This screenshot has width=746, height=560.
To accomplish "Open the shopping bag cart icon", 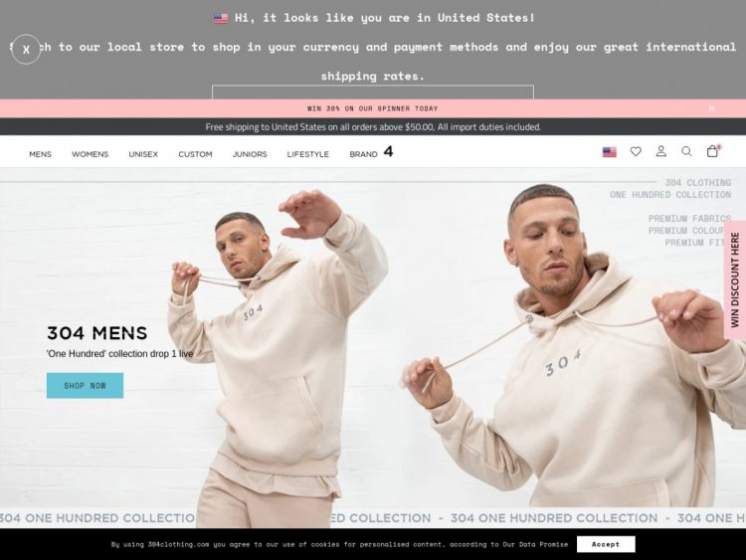I will 712,151.
